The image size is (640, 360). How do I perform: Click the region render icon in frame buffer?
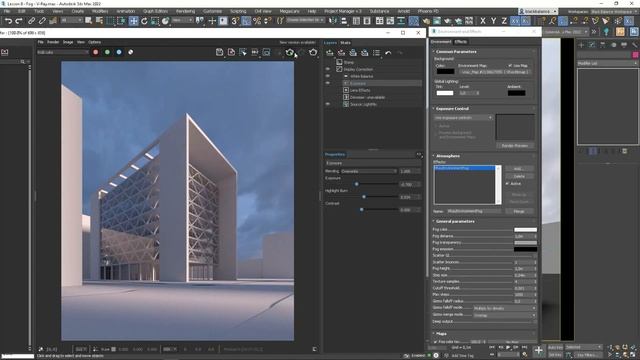[266, 52]
